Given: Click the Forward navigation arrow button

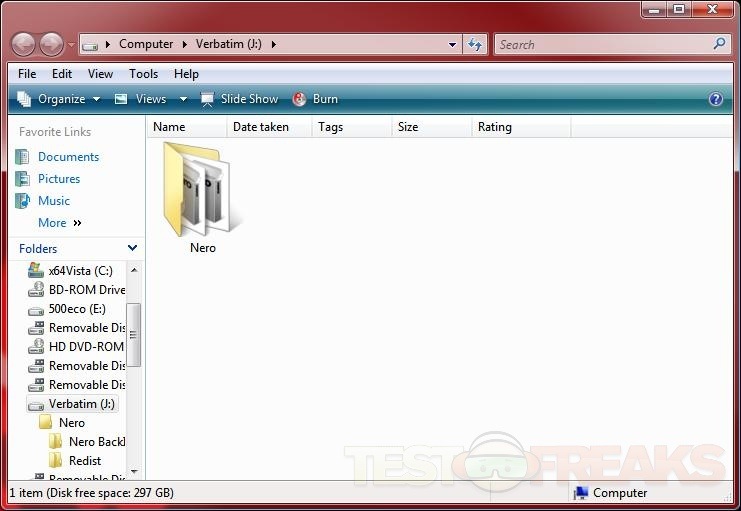Looking at the screenshot, I should tap(51, 45).
